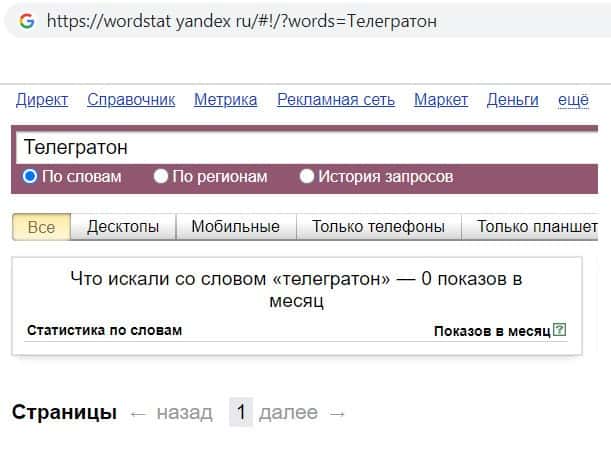Open the Метрика service link
This screenshot has width=611, height=452.
[225, 99]
